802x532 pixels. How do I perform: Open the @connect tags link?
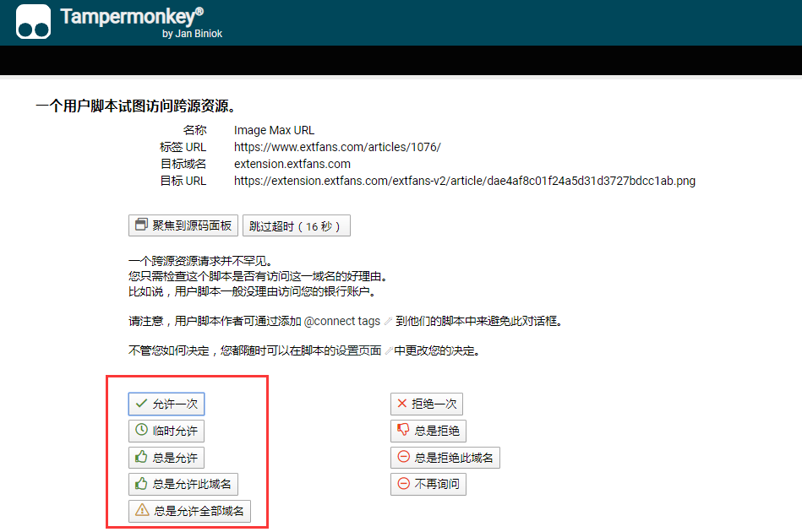341,321
